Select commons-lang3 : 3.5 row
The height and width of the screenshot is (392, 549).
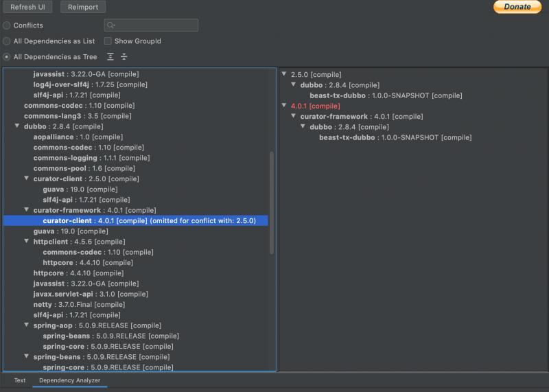[78, 116]
